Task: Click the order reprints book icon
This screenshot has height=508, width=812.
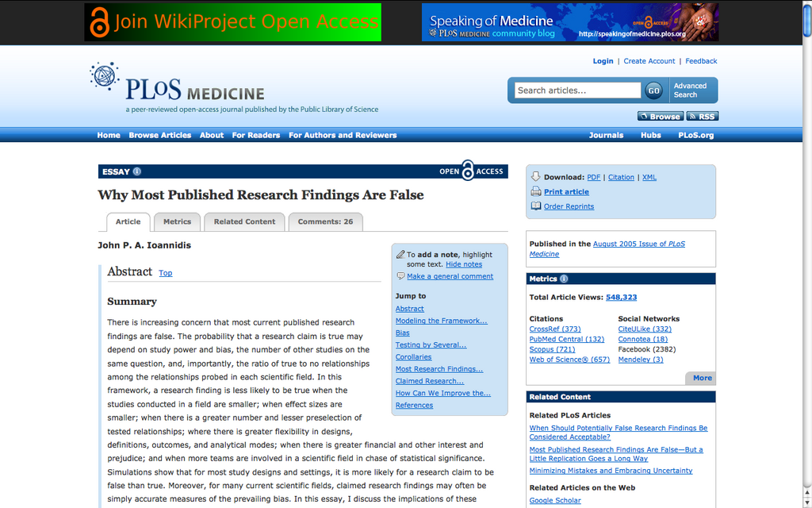Action: click(x=535, y=206)
